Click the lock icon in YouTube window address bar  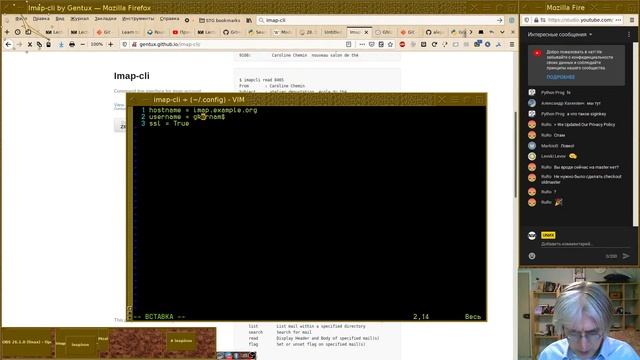536,20
